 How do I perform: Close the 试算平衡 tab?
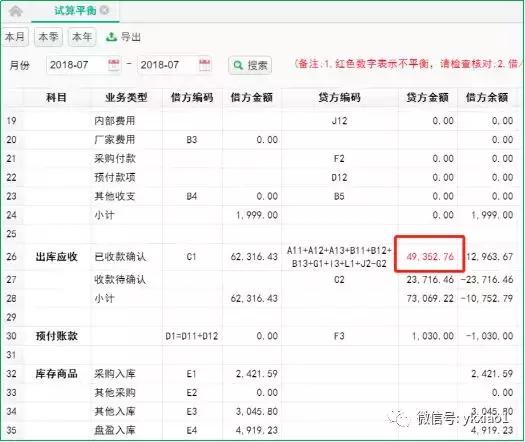pyautogui.click(x=105, y=10)
